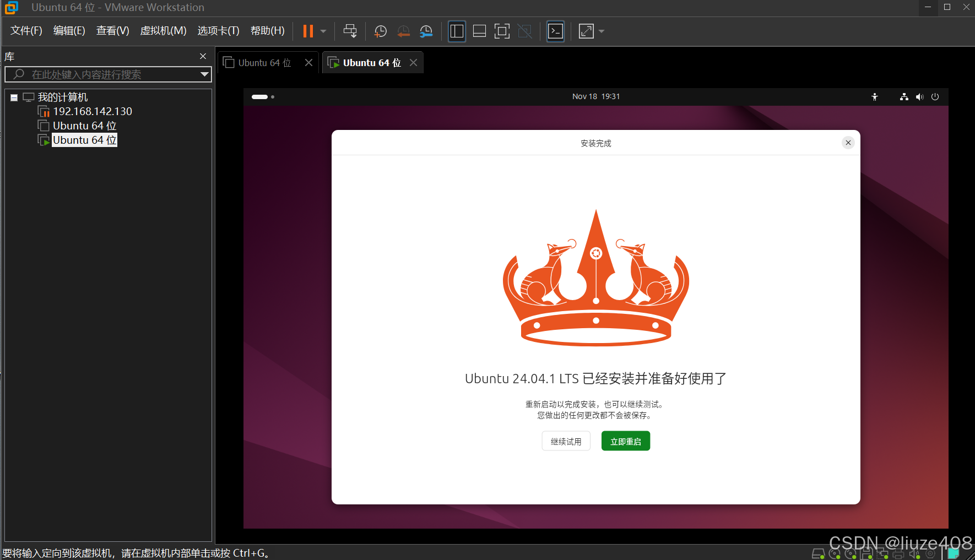This screenshot has height=560, width=975.
Task: Click the 继续试用 button
Action: click(x=566, y=442)
